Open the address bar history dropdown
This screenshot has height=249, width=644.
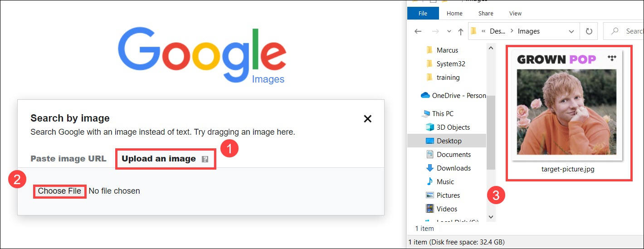pyautogui.click(x=571, y=31)
